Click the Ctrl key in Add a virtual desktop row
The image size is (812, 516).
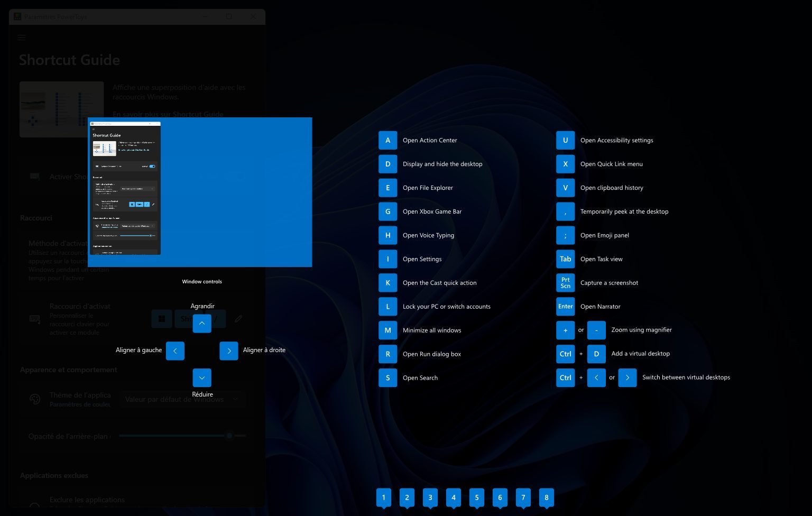565,354
